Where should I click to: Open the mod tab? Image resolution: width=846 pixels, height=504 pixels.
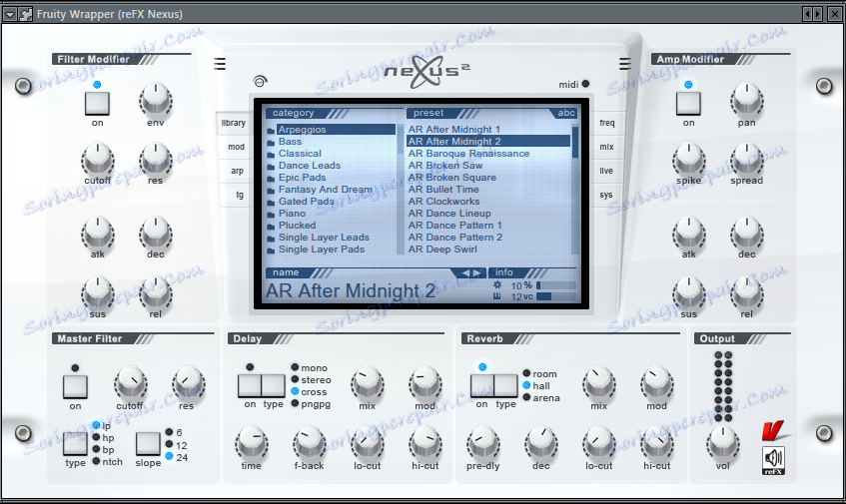click(x=236, y=147)
